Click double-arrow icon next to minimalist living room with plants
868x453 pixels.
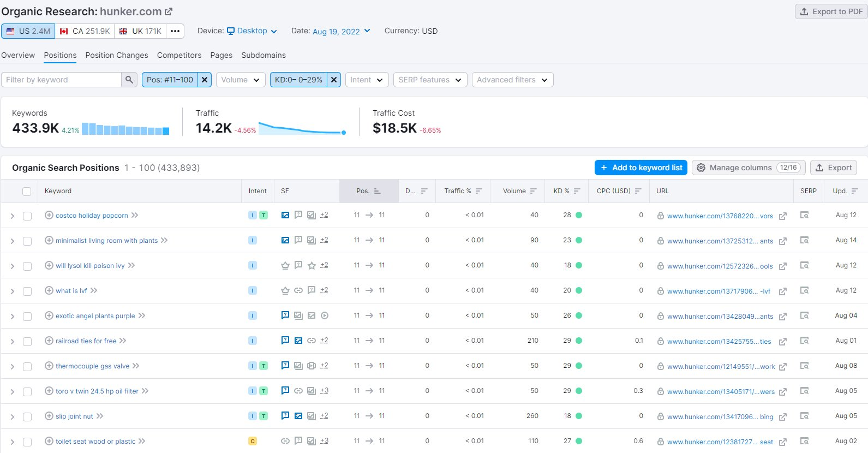[164, 240]
